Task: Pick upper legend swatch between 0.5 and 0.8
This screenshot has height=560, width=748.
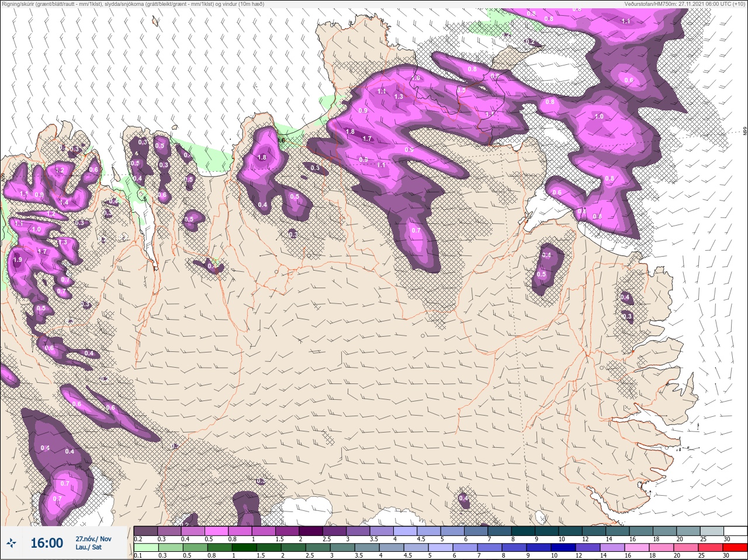Action: pos(217,531)
